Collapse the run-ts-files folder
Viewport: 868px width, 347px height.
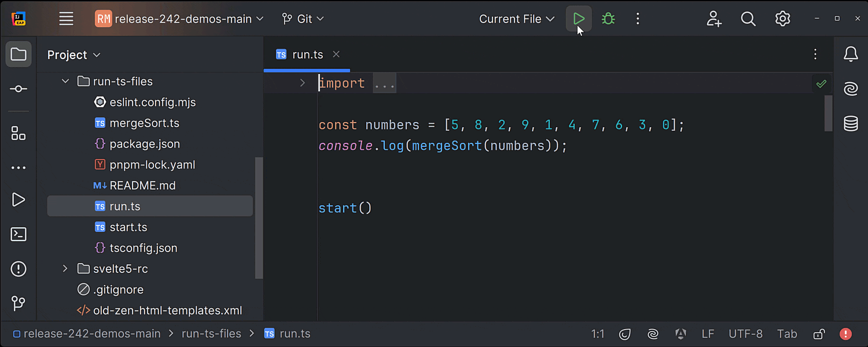click(x=65, y=82)
